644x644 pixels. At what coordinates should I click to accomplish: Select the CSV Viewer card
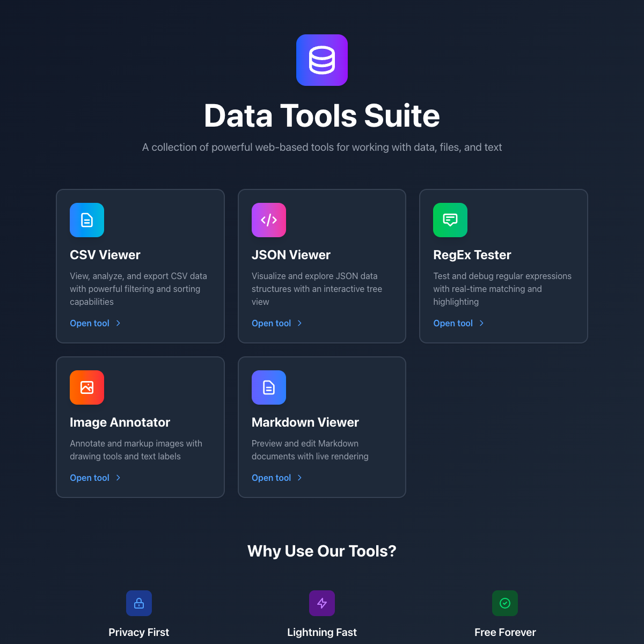(140, 266)
